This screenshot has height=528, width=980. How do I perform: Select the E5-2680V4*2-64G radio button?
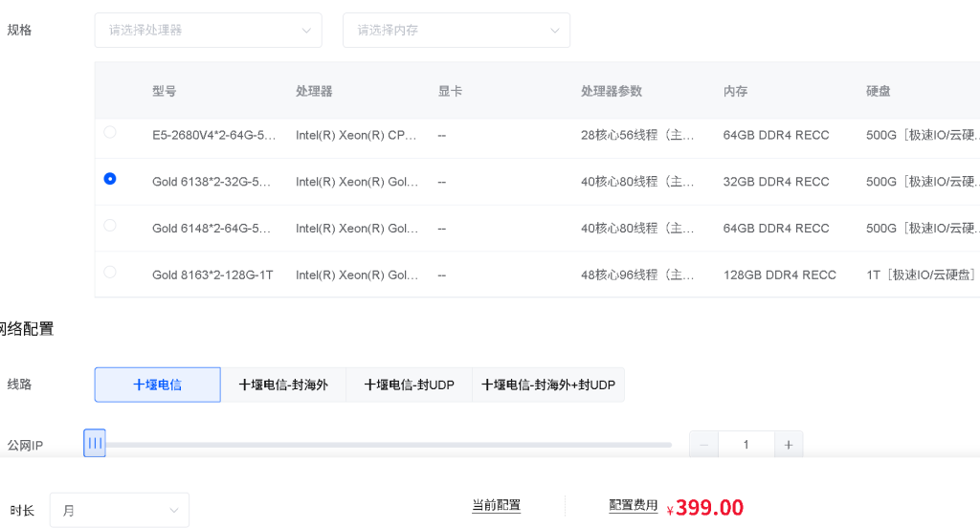coord(110,132)
